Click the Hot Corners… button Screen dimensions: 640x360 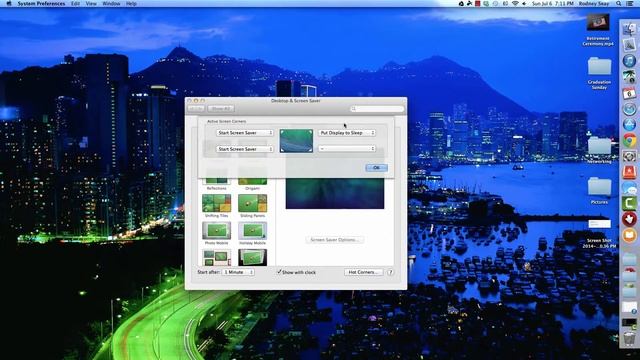363,272
